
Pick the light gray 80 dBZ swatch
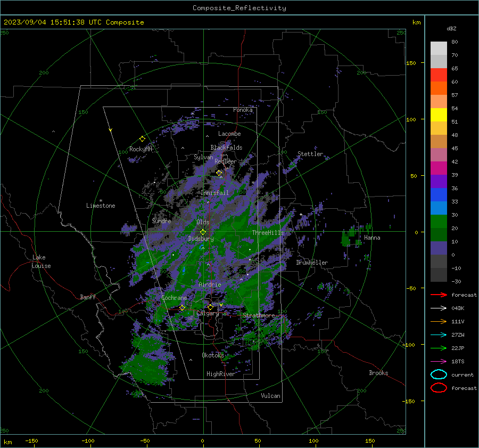(439, 48)
